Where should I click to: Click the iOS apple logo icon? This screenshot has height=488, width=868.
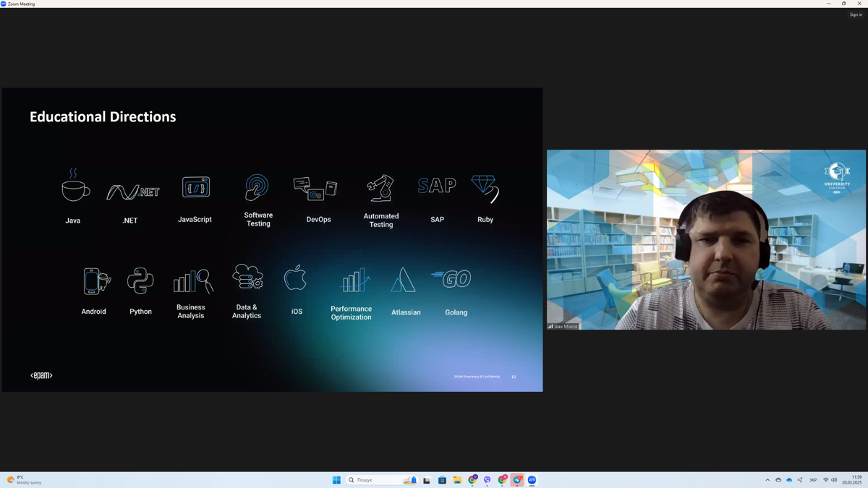point(295,278)
